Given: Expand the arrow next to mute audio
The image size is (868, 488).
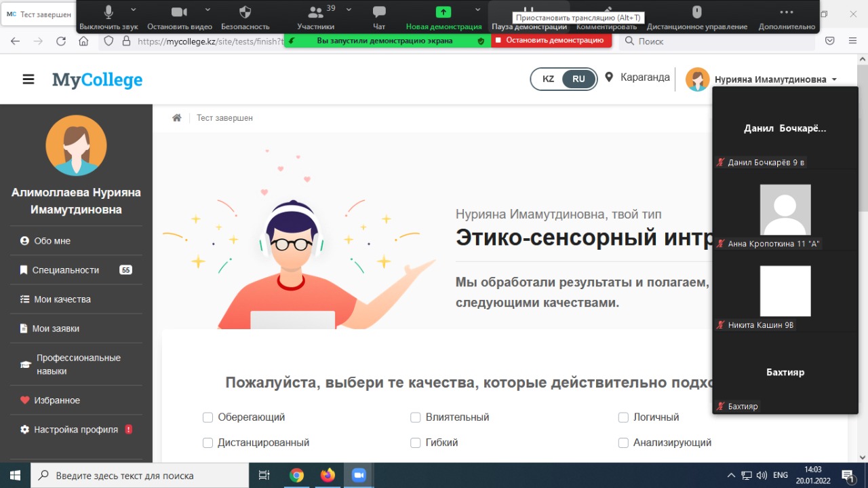Looking at the screenshot, I should pyautogui.click(x=133, y=10).
